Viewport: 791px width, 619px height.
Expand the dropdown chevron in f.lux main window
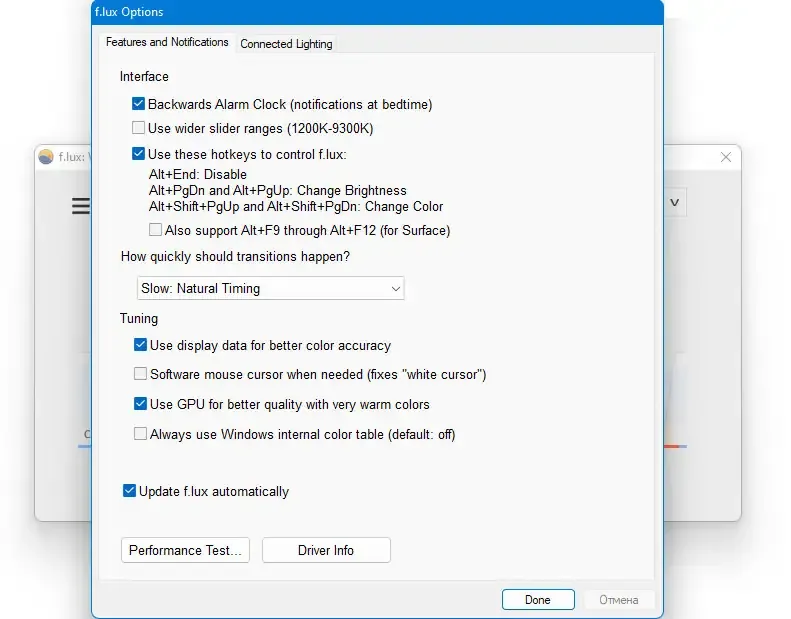click(674, 202)
